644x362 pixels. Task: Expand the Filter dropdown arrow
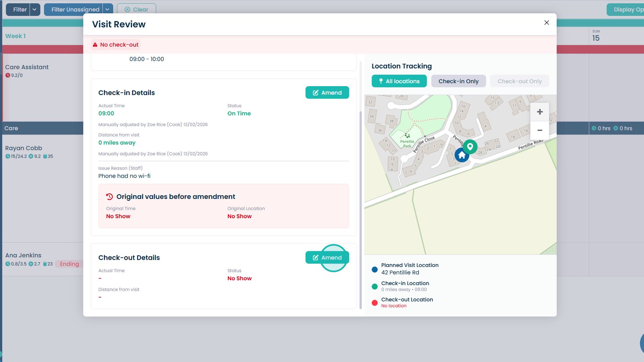(35, 10)
